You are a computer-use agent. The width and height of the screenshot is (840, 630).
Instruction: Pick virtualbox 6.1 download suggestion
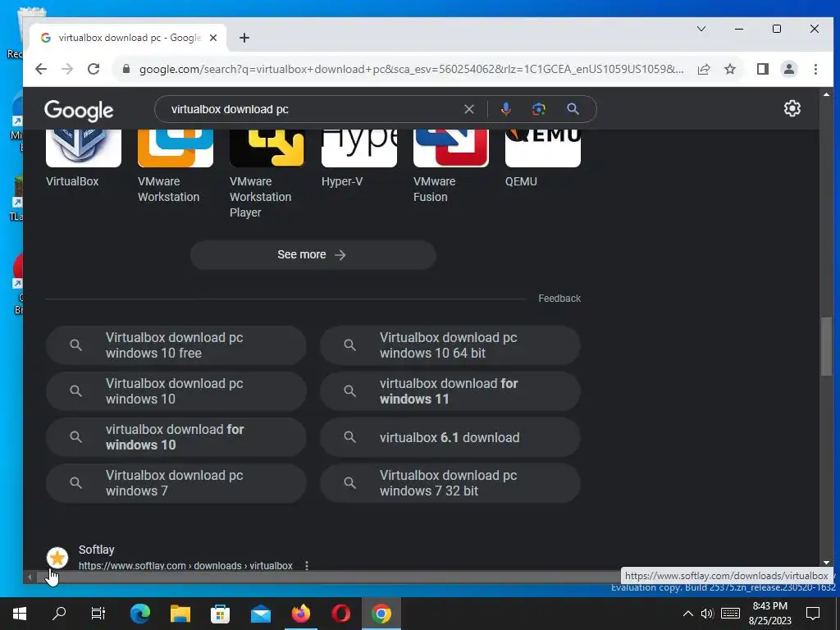[450, 437]
